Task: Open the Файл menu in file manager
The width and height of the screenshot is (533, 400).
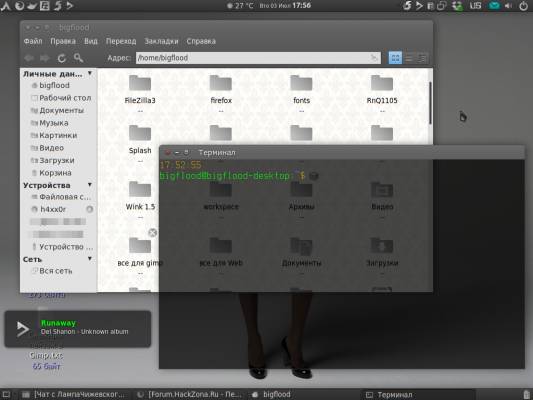Action: [x=33, y=41]
